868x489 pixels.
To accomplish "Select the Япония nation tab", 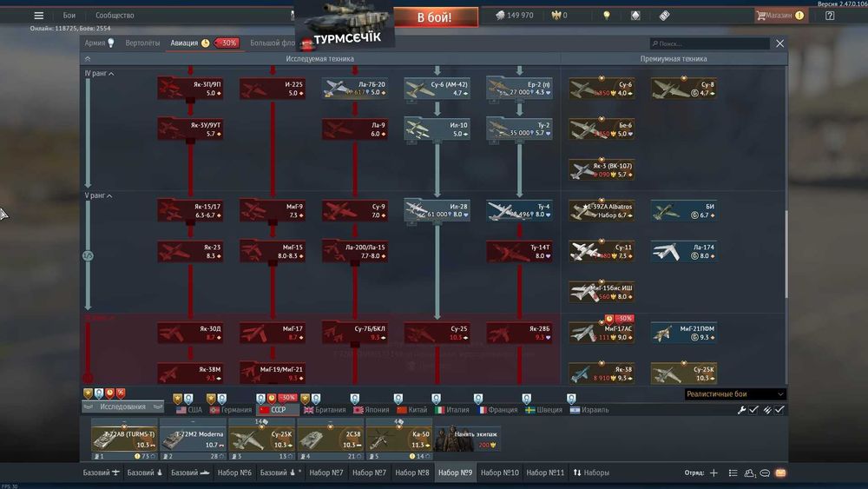I will click(372, 410).
